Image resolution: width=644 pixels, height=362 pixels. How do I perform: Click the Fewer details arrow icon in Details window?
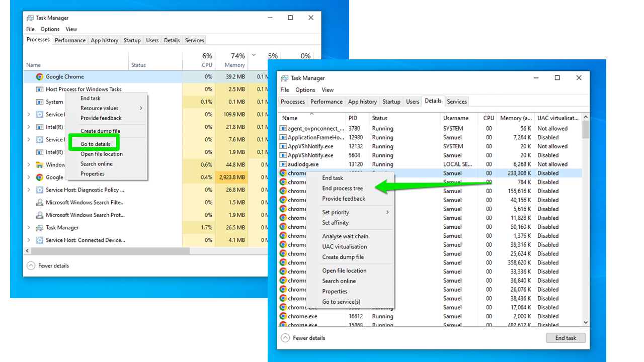coord(286,338)
